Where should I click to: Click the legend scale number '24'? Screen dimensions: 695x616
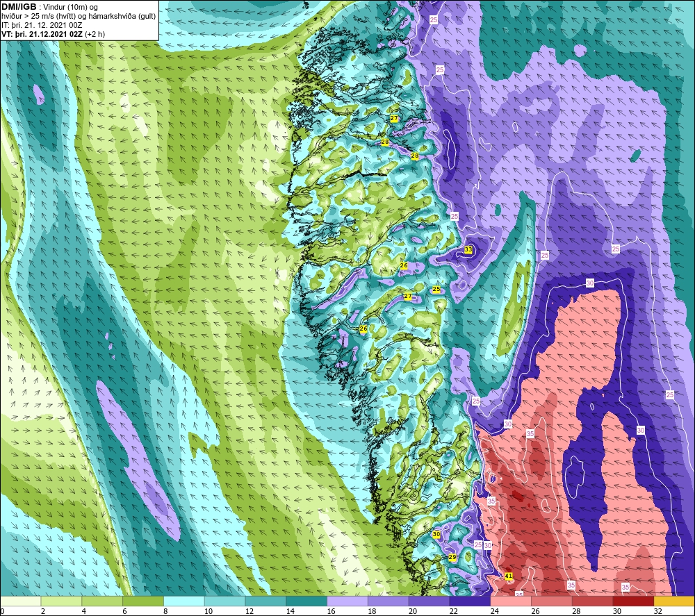(x=495, y=611)
